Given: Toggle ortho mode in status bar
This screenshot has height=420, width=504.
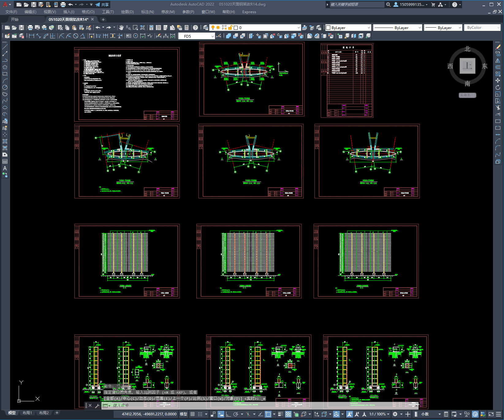Looking at the screenshot, I should [228, 414].
